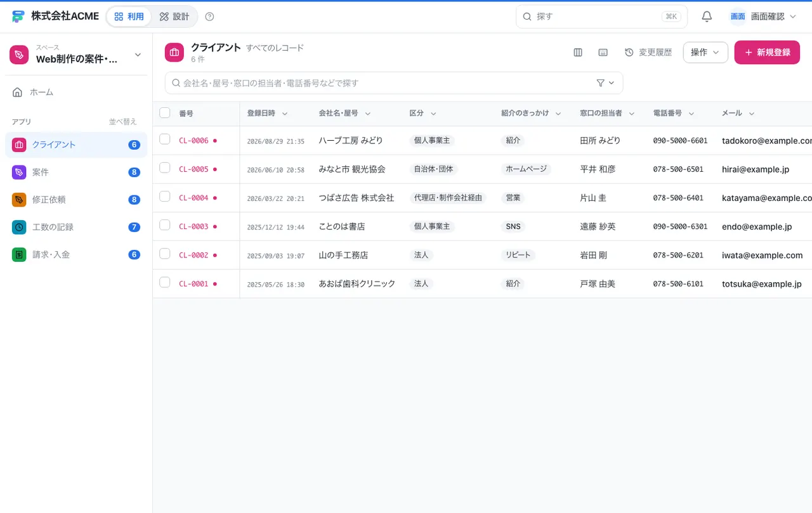Click the Web制作 space icon
This screenshot has width=812, height=513.
pyautogui.click(x=19, y=55)
